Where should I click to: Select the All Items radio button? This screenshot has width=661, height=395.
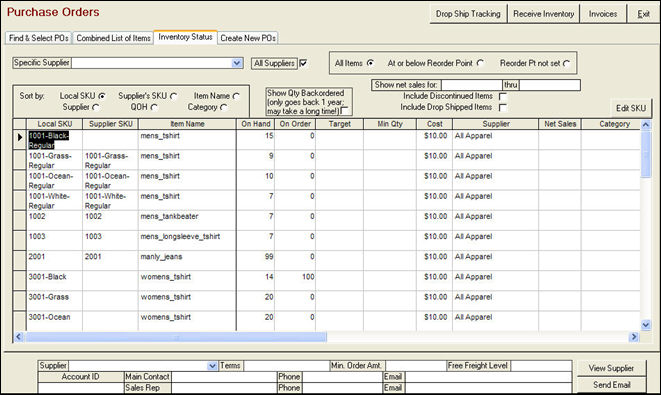[370, 63]
